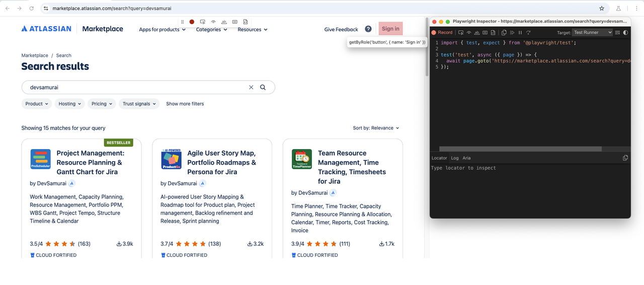Click the ProScheduler app logo thumbnail
644x285 pixels.
40,159
